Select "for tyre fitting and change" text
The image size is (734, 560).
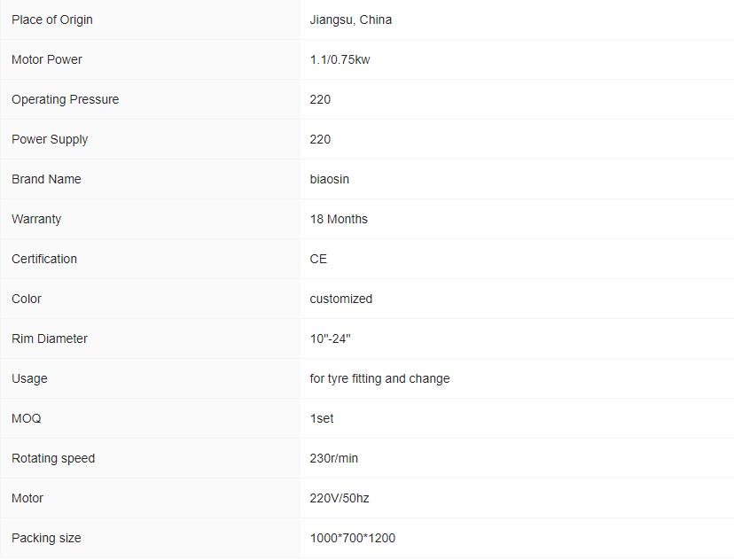tap(379, 378)
